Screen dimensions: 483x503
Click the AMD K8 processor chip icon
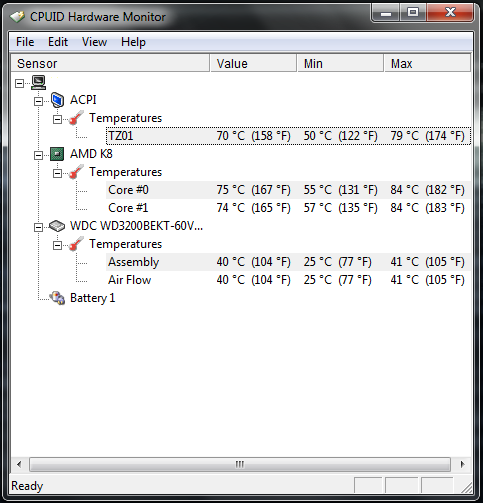pyautogui.click(x=57, y=154)
